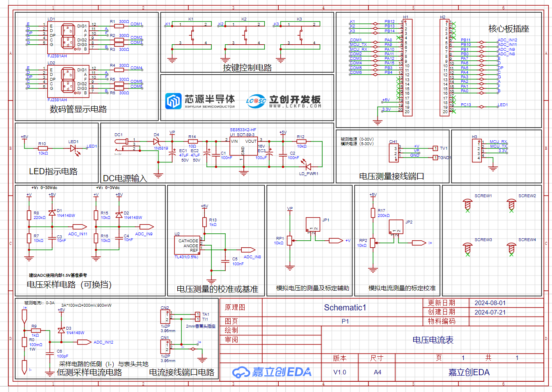Select the SE8533K2-HF part name
552x392 pixels.
(x=243, y=130)
